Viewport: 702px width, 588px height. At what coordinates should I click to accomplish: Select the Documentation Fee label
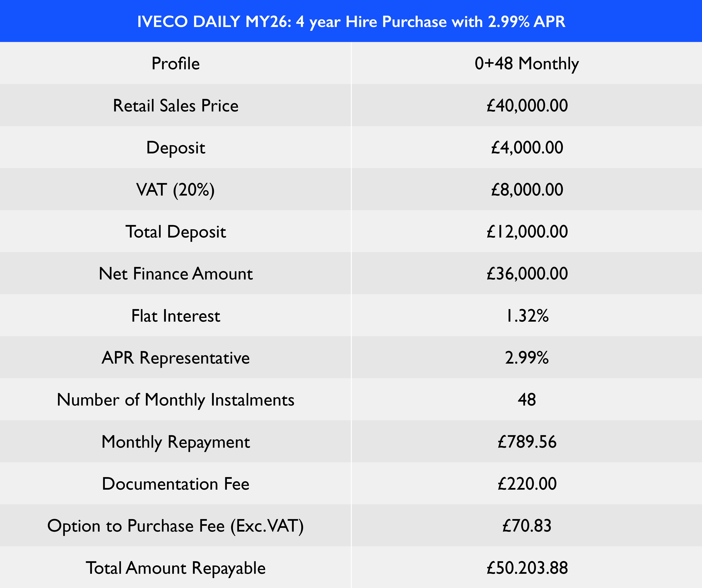click(x=176, y=484)
